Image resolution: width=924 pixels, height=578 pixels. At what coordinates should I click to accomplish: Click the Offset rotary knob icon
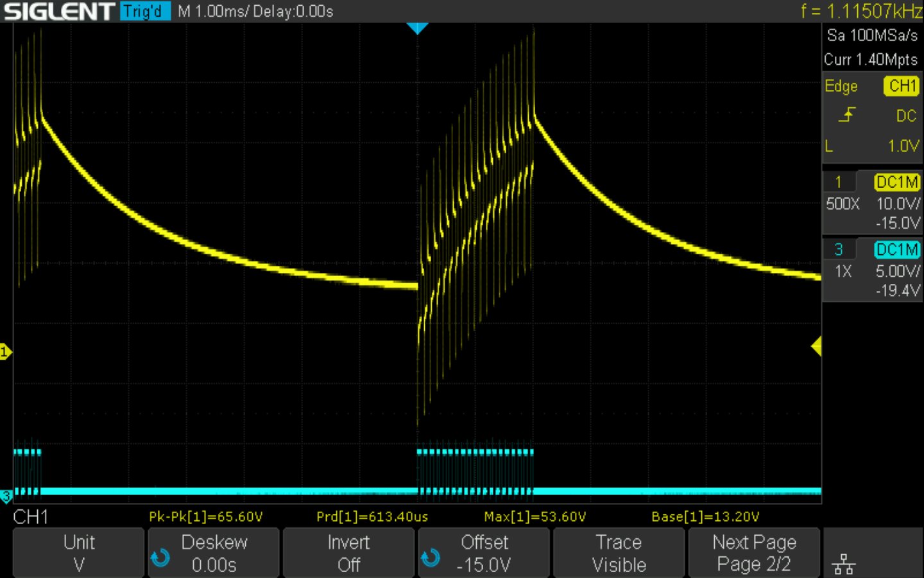click(x=431, y=557)
